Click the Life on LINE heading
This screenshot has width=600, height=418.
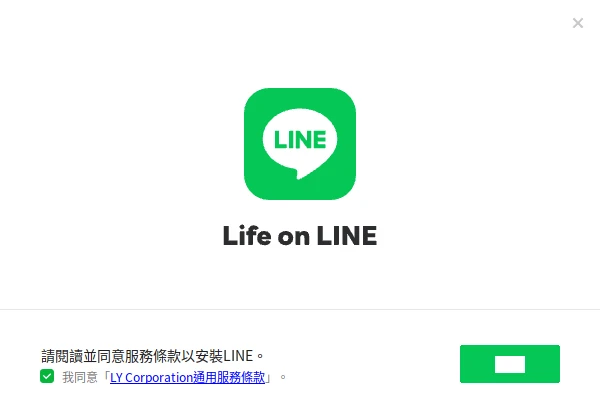tap(300, 235)
